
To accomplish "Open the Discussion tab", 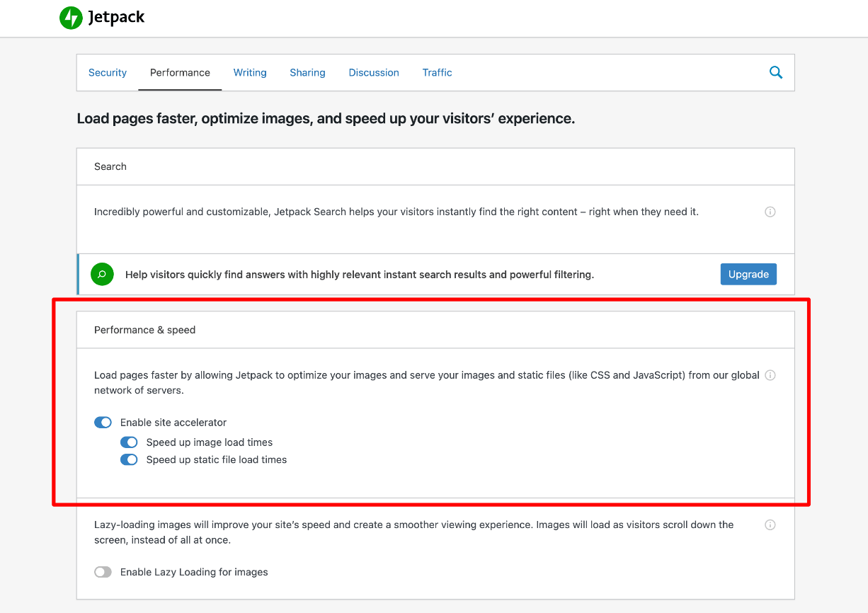I will coord(374,73).
